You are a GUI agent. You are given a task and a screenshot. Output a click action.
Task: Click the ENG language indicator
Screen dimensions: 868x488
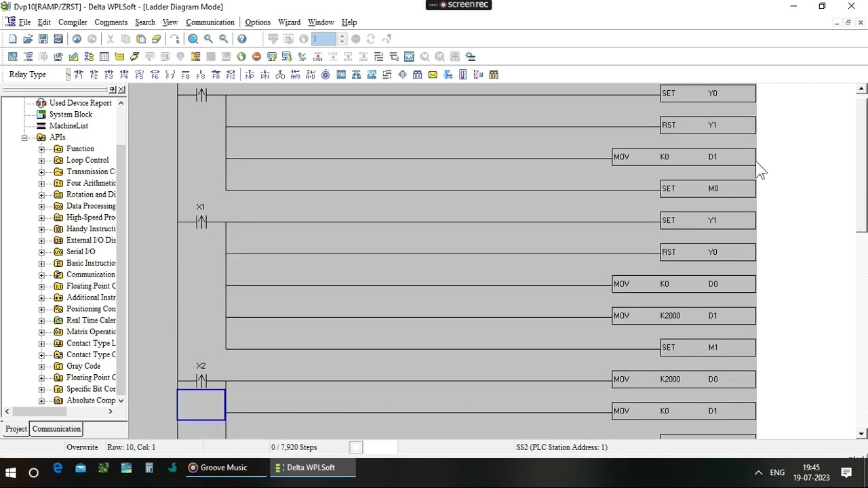pos(777,472)
